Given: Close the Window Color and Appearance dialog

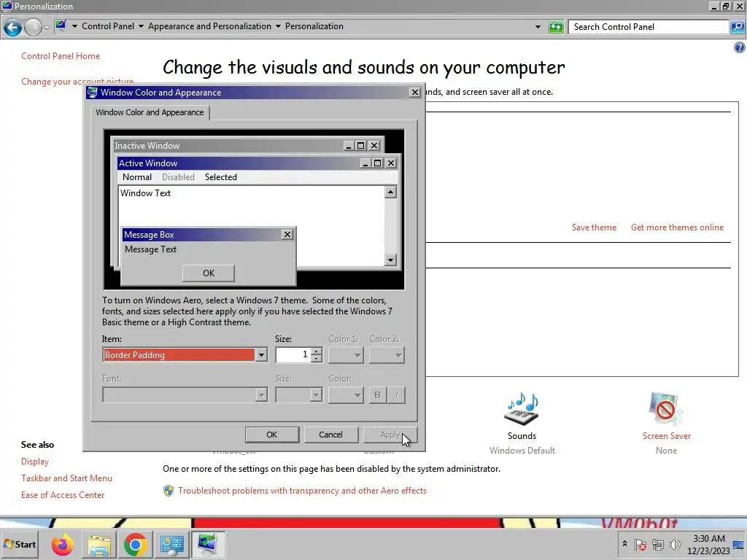Looking at the screenshot, I should point(415,93).
